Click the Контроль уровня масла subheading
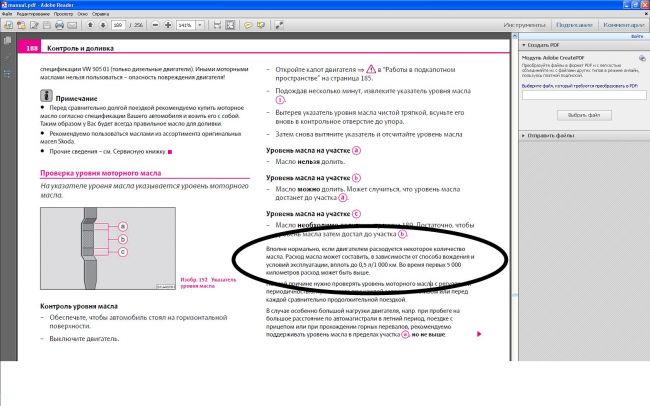This screenshot has height=406, width=650. click(79, 306)
